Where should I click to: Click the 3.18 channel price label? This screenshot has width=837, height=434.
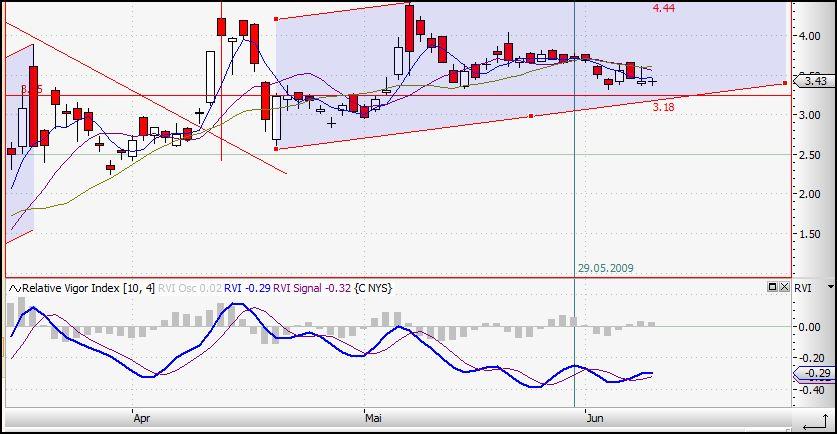[x=664, y=107]
